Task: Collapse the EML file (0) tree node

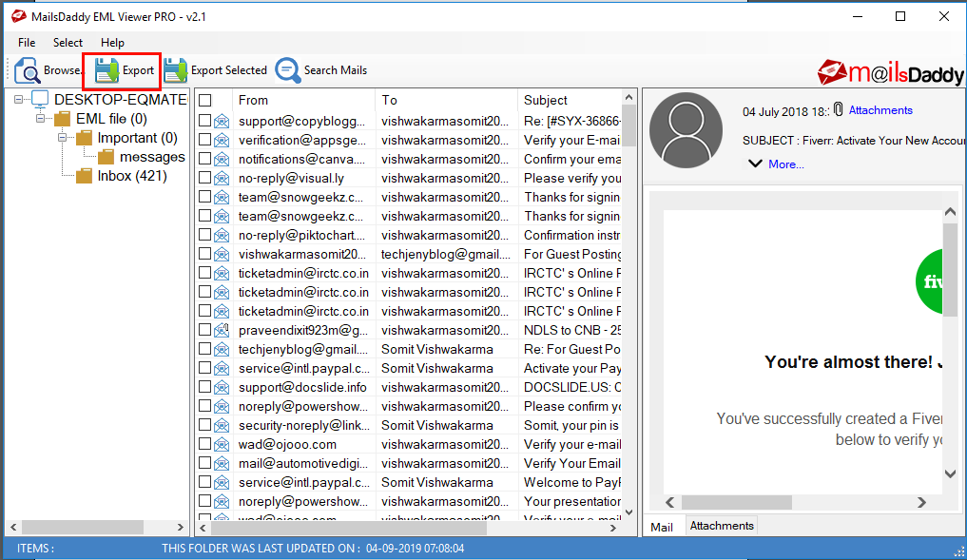Action: [40, 119]
